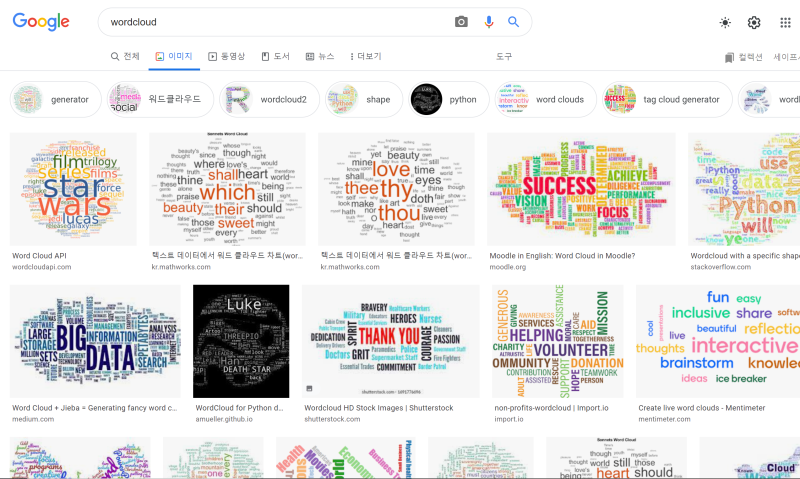Open Moodle in English result title
Viewport: 800px width, 479px height.
(x=562, y=256)
